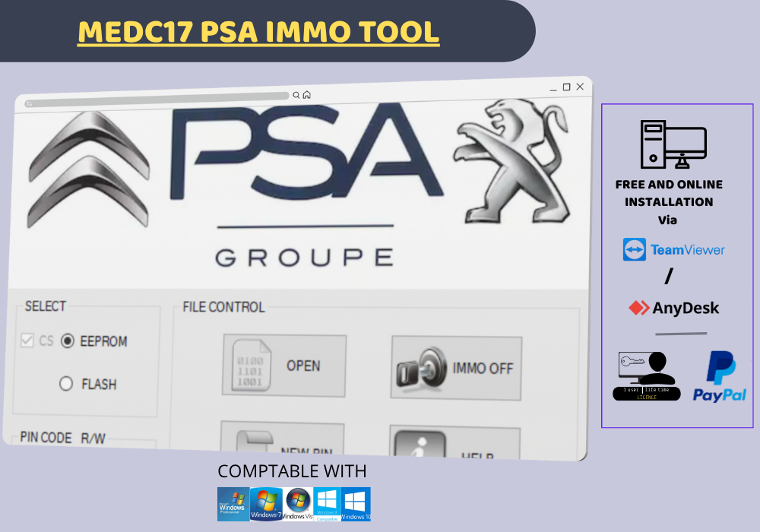Click the Windows XP Professional logo
760x532 pixels.
[x=233, y=505]
